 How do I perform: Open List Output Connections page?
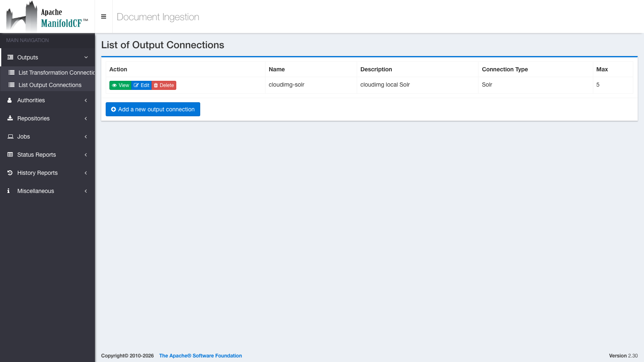click(47, 85)
